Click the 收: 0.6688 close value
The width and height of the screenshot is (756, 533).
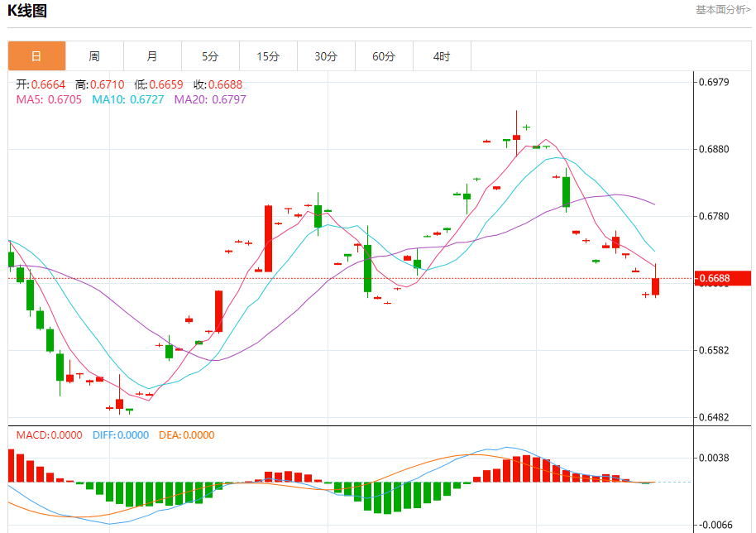coord(218,84)
